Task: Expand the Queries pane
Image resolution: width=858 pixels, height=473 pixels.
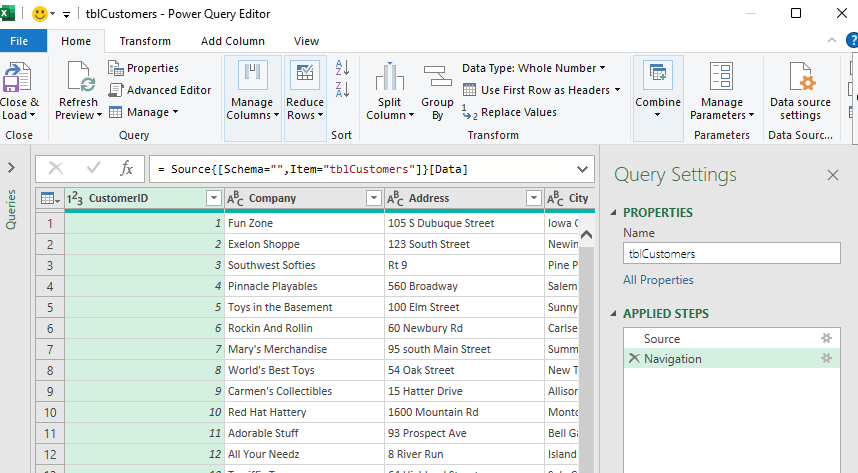Action: [11, 168]
